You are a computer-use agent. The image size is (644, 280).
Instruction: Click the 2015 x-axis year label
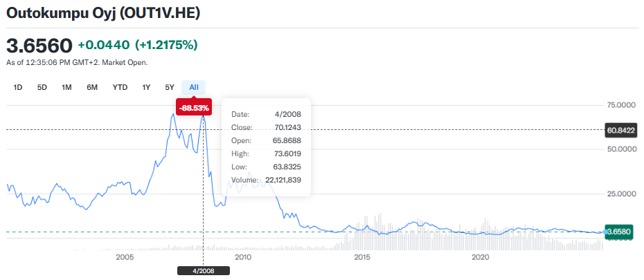pos(361,257)
